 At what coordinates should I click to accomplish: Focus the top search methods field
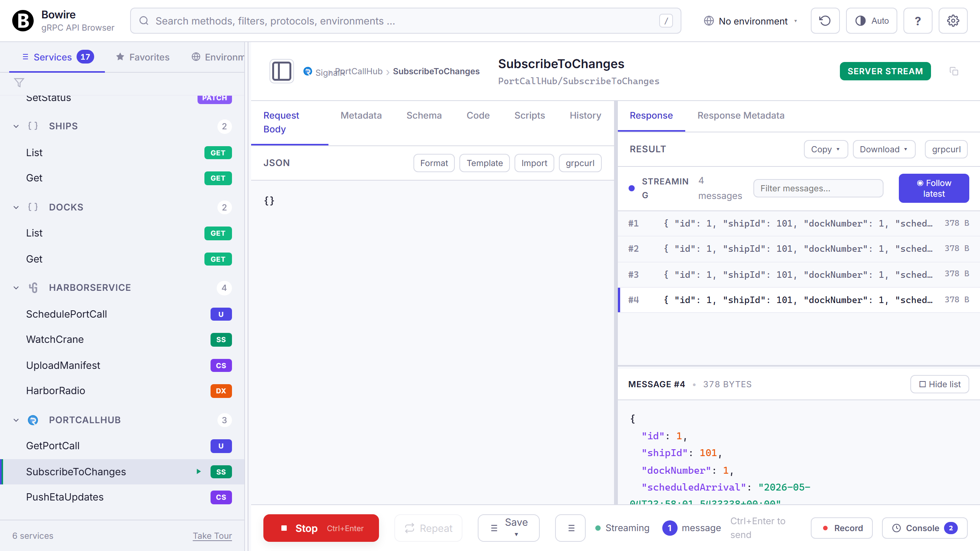(405, 21)
